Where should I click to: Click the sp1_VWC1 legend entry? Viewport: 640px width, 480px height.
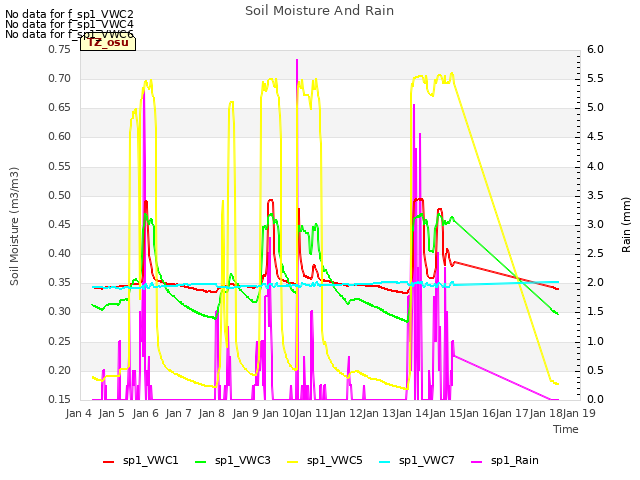coord(141,461)
